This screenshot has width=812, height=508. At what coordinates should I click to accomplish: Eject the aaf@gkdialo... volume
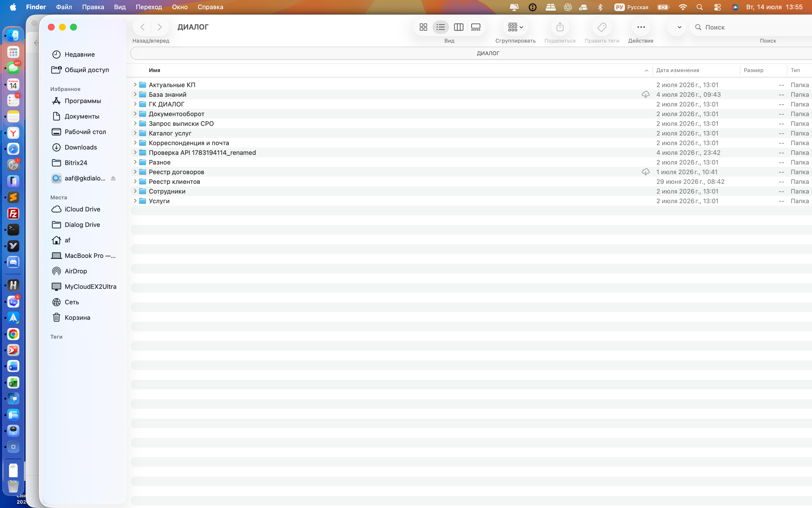(113, 178)
